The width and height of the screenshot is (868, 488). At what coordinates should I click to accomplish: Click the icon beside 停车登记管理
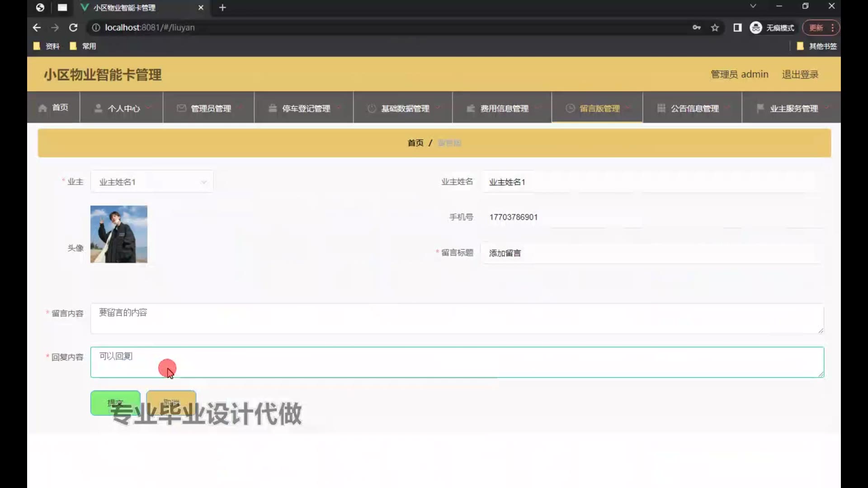pyautogui.click(x=273, y=108)
